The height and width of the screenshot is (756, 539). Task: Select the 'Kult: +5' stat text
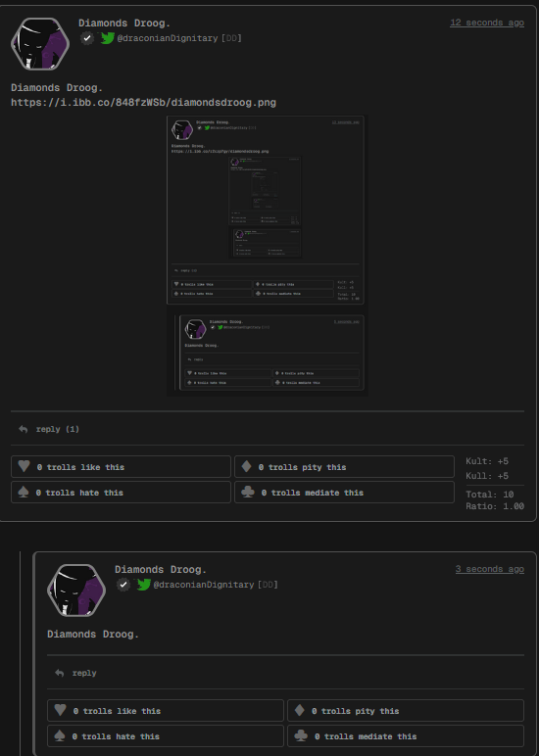coord(487,461)
